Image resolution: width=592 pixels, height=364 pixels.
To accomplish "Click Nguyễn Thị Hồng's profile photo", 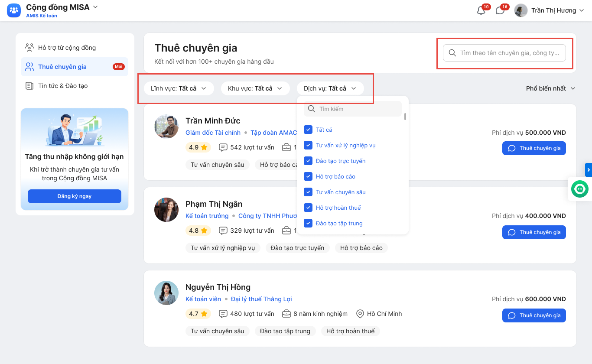I will [166, 293].
